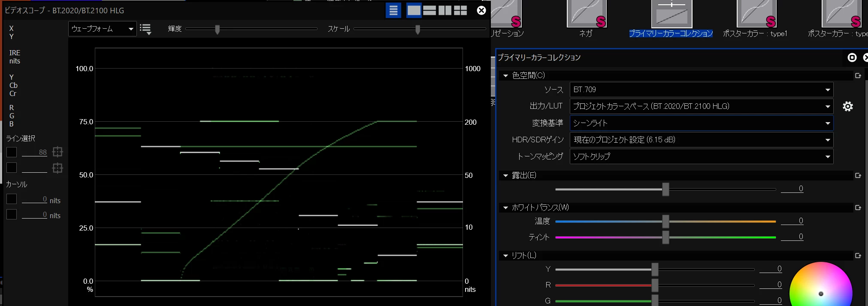Select ポスターカラー：type1 effect thumbnail
The image size is (868, 306).
[x=756, y=14]
